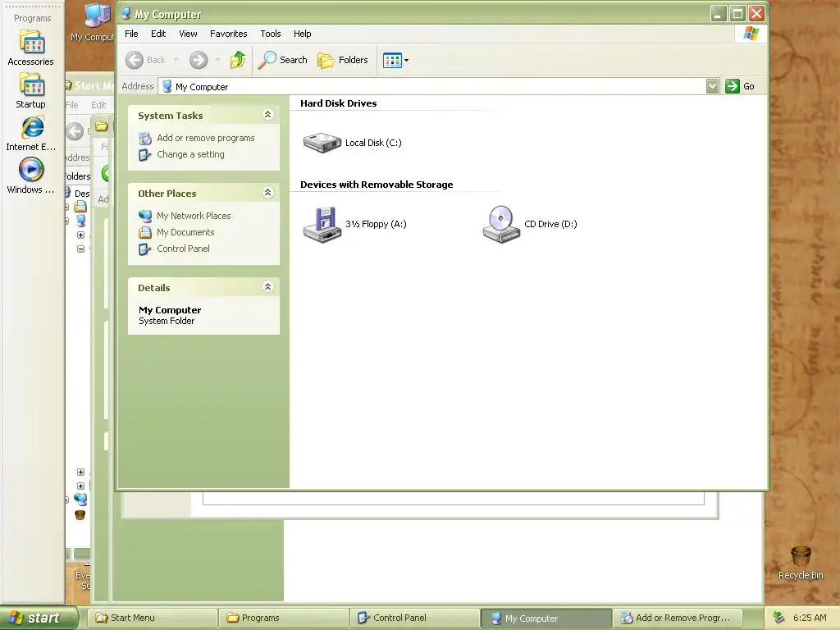Switch to Control Panel taskbar button

414,618
